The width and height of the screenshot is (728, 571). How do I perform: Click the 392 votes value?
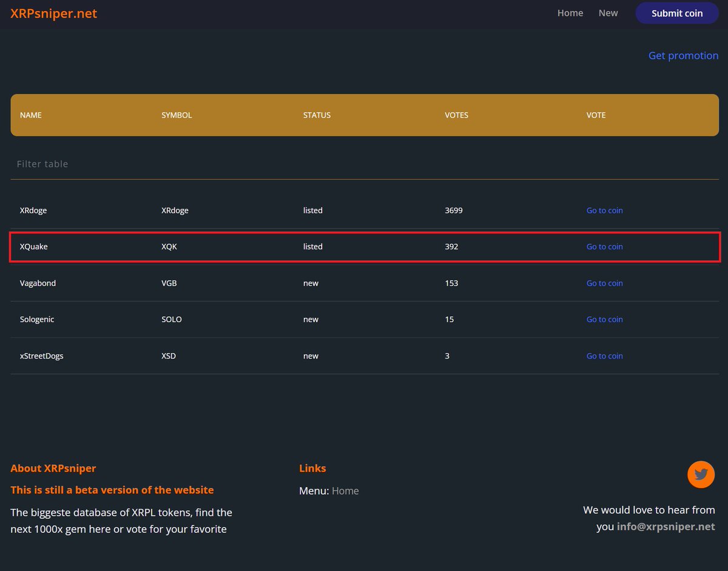451,247
